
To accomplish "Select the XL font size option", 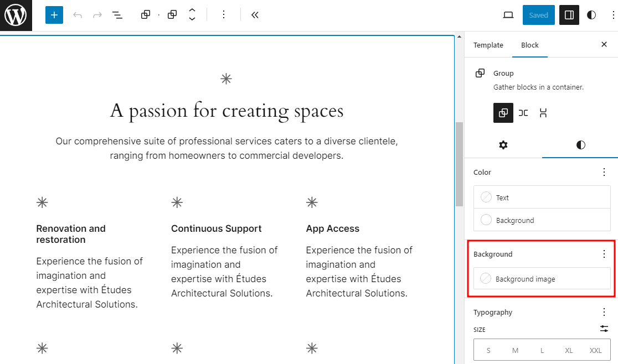I will (x=569, y=350).
